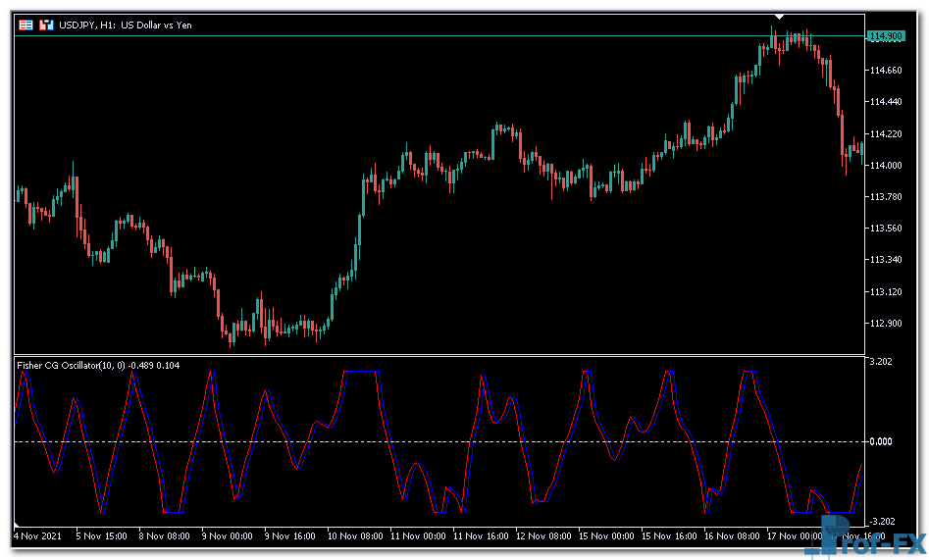Click the 8 Nov 08:00 time label
Image resolution: width=929 pixels, height=560 pixels.
pos(165,536)
